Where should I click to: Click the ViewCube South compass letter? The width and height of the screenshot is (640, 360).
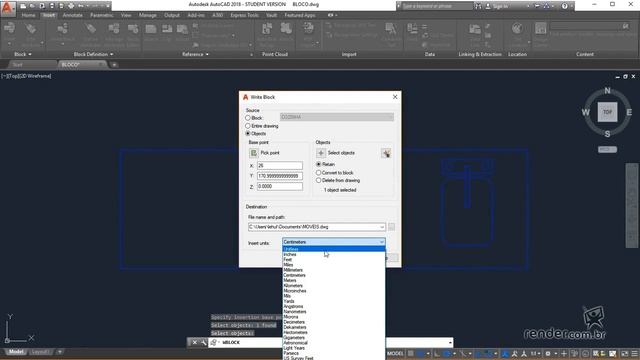tap(607, 134)
